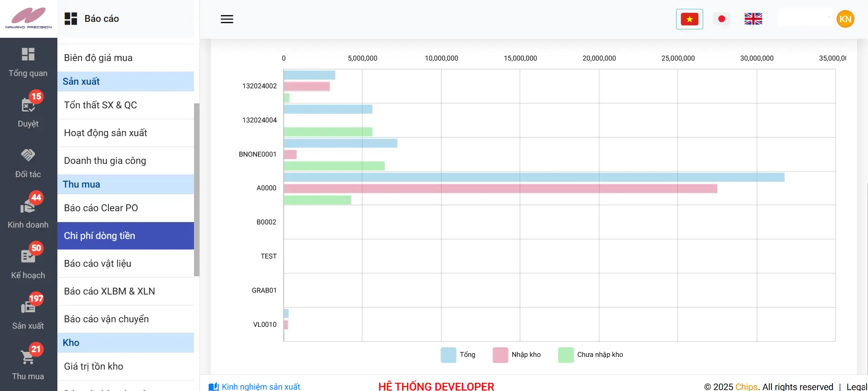Image resolution: width=868 pixels, height=391 pixels.
Task: Click the KN user avatar
Action: pos(845,19)
